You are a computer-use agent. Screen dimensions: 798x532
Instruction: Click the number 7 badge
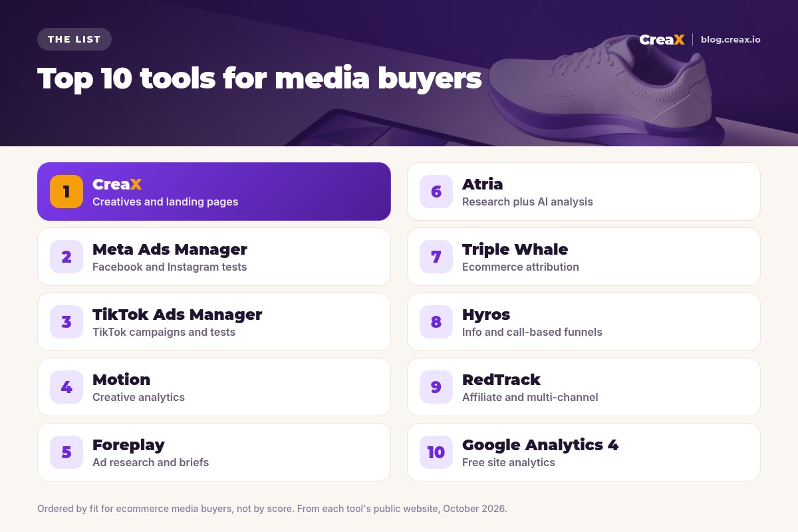coord(436,257)
